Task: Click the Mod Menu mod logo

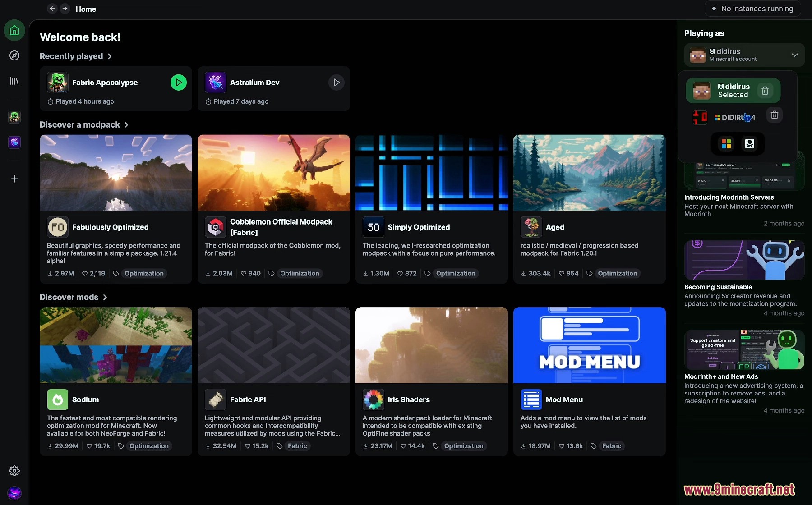Action: 531,399
